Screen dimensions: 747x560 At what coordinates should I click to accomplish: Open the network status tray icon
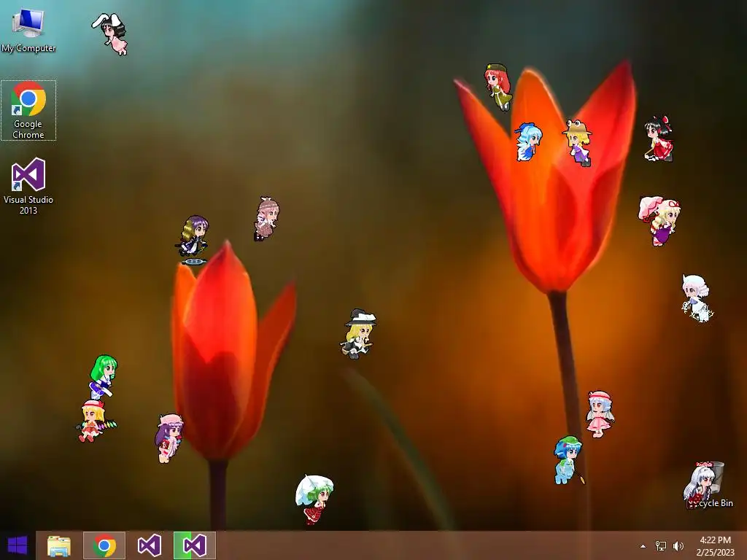click(x=661, y=546)
